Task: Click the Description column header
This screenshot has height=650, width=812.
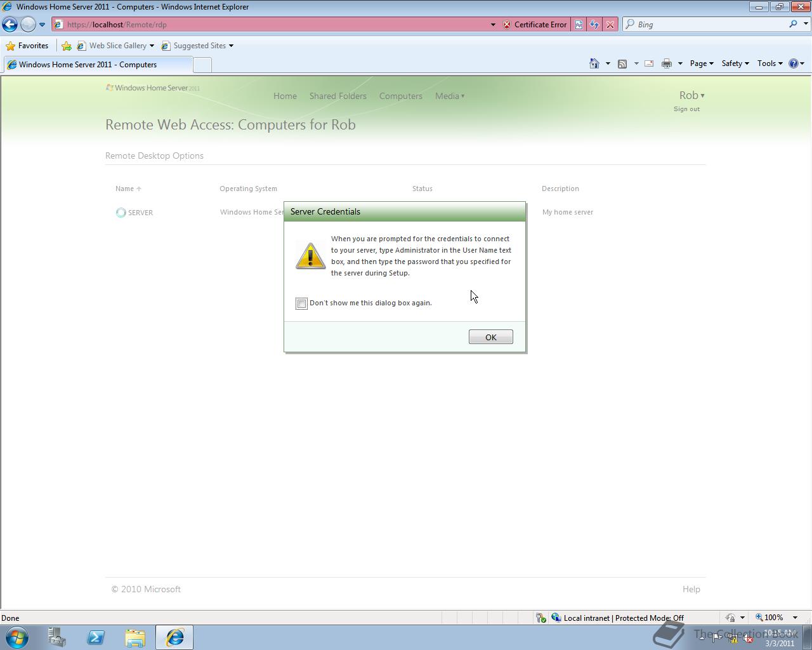Action: 560,189
